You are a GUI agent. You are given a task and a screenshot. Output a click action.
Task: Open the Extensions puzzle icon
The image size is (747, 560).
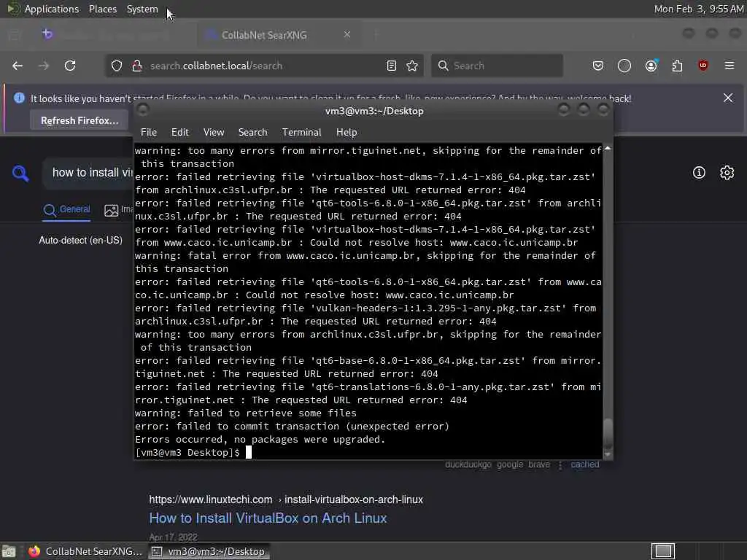[x=677, y=66]
